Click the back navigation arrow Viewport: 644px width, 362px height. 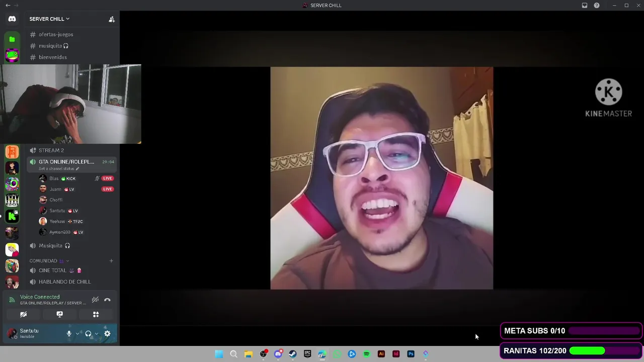point(8,5)
